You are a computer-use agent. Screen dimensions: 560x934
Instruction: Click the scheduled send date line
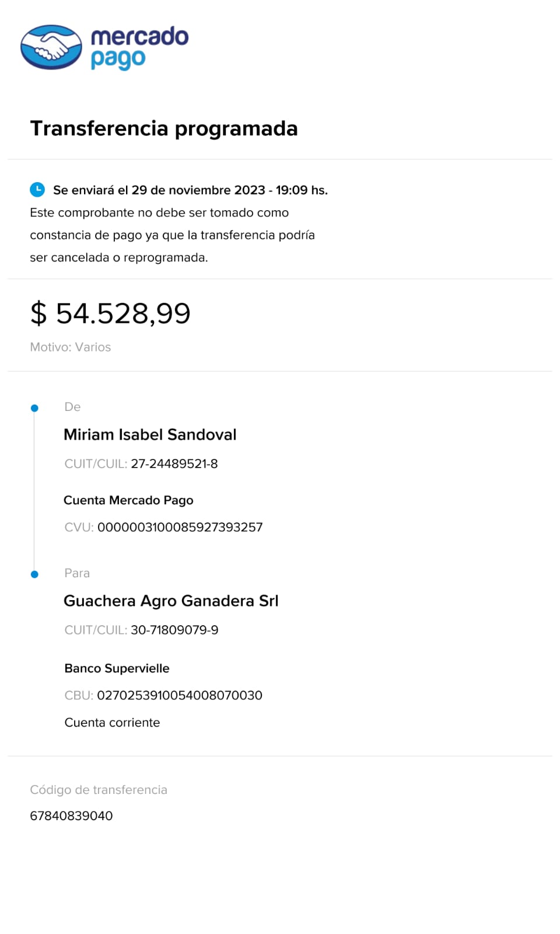coord(190,190)
